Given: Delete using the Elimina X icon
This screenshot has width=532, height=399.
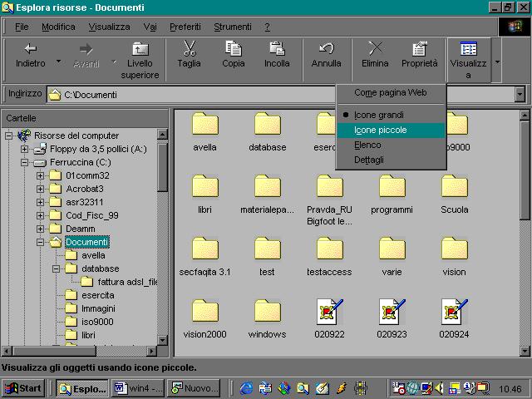Looking at the screenshot, I should click(375, 56).
